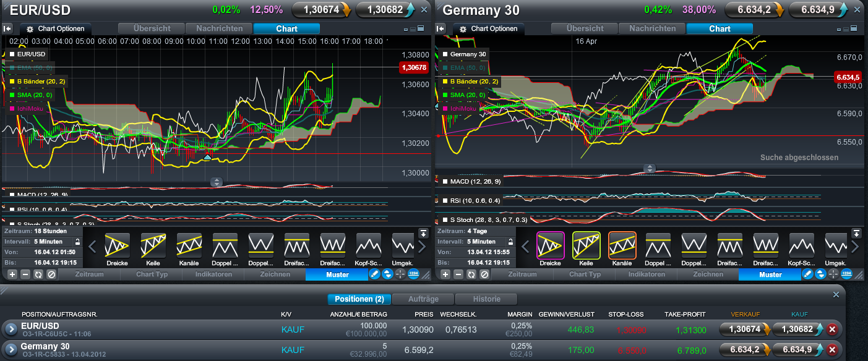Viewport: 868px width, 361px height.
Task: Activate crosshair tool in EUR/USD chart
Action: tap(400, 274)
